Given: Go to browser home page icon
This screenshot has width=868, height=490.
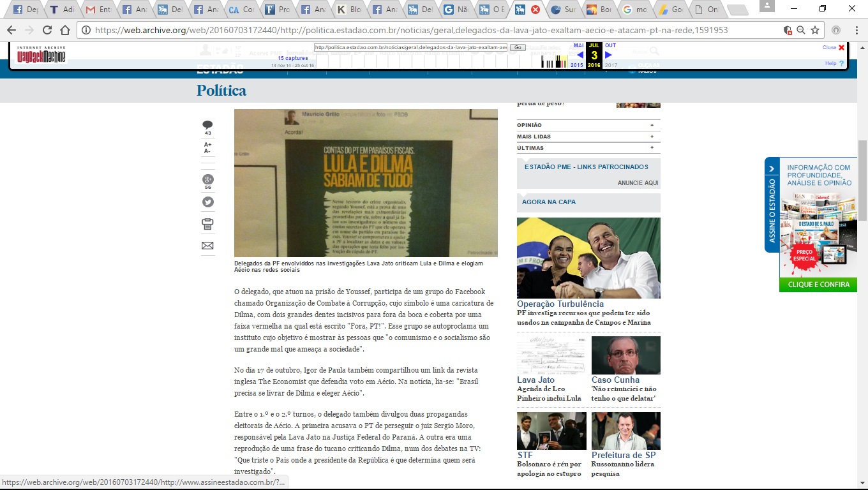Looking at the screenshot, I should click(64, 30).
